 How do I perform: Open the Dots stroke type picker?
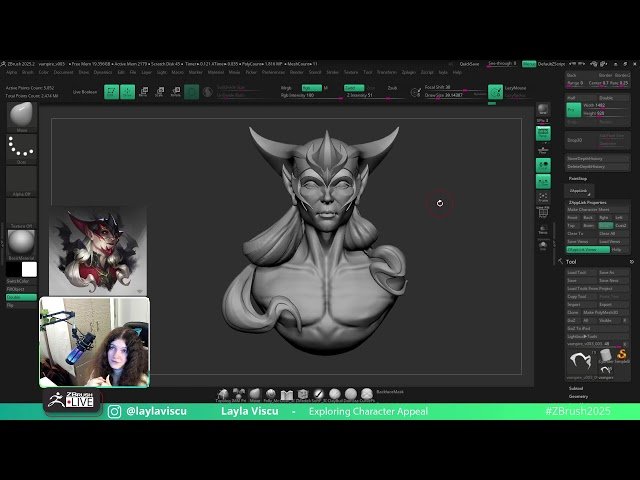(x=21, y=148)
